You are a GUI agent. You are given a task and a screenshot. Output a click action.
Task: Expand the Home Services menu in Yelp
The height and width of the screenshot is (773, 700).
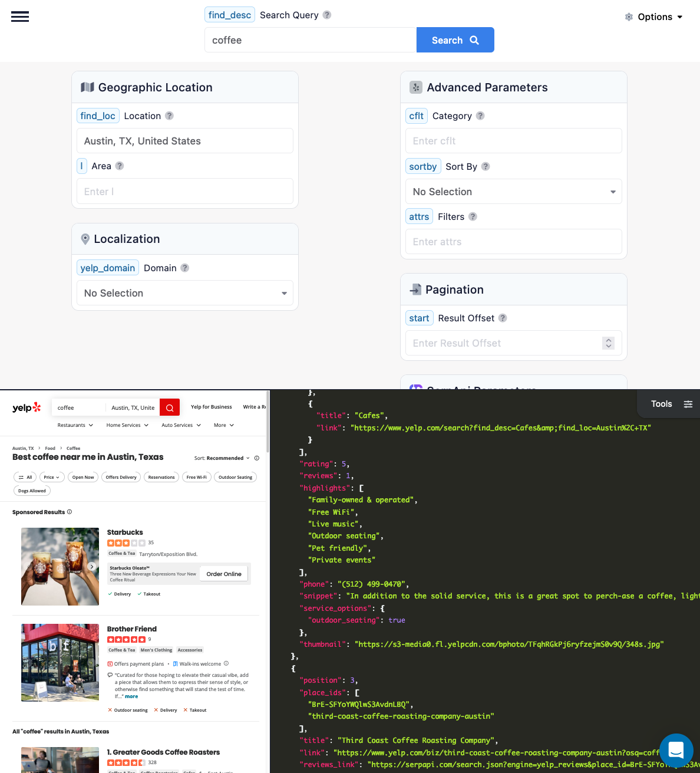tap(127, 425)
